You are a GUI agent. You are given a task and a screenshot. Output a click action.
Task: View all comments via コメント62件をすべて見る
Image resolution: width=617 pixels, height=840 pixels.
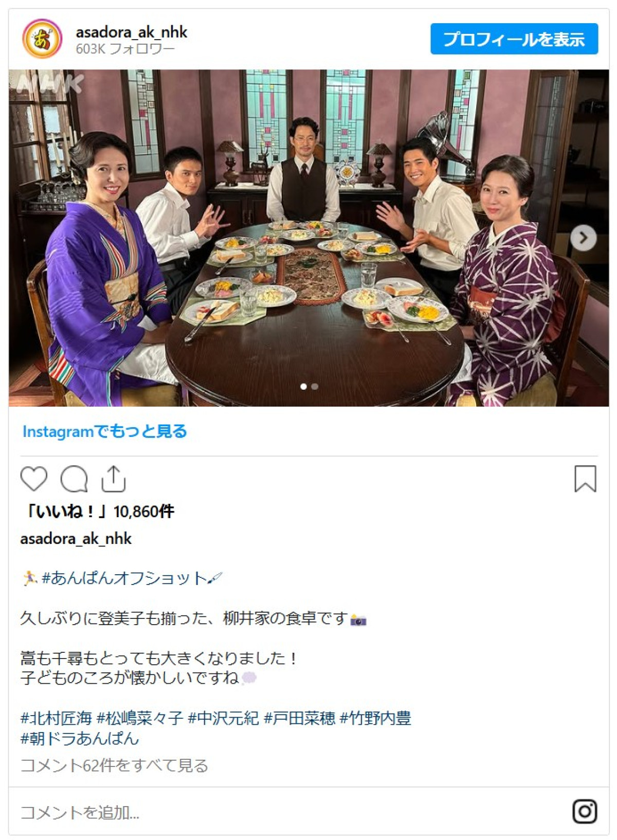click(114, 765)
